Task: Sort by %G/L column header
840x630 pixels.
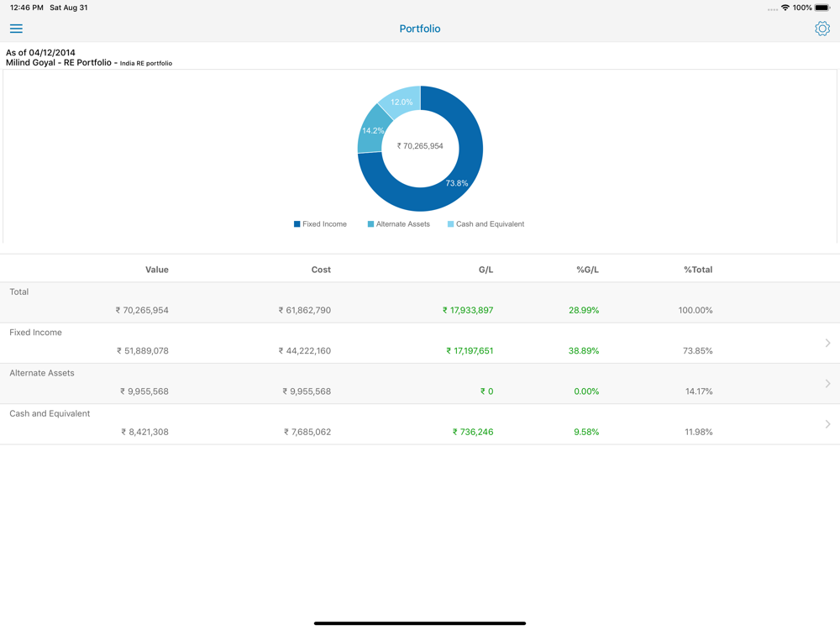Action: [x=588, y=270]
